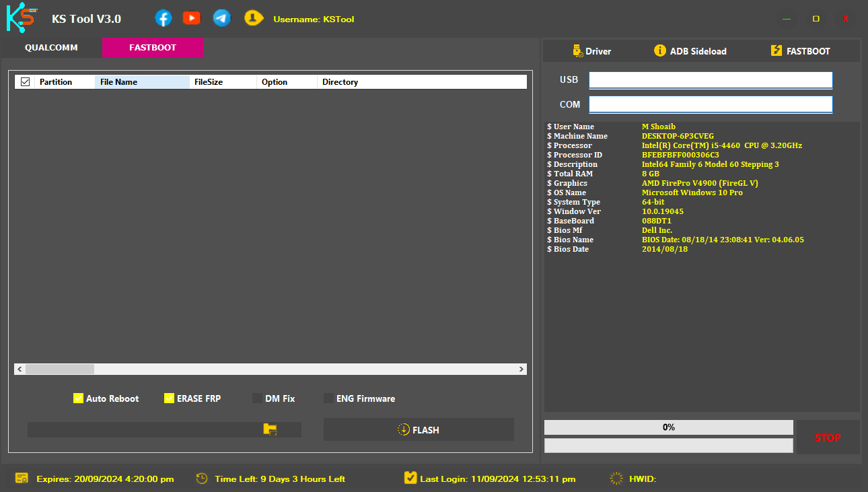Click the FLASH button
Viewport: 868px width, 492px height.
[419, 429]
